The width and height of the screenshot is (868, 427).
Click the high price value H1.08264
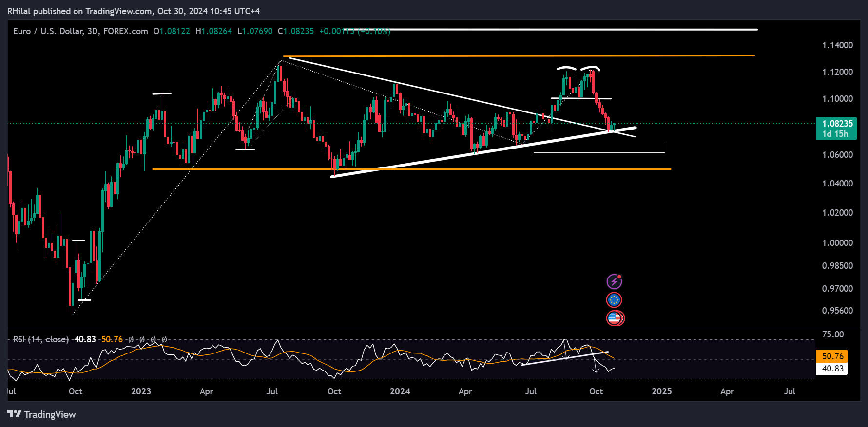point(213,31)
